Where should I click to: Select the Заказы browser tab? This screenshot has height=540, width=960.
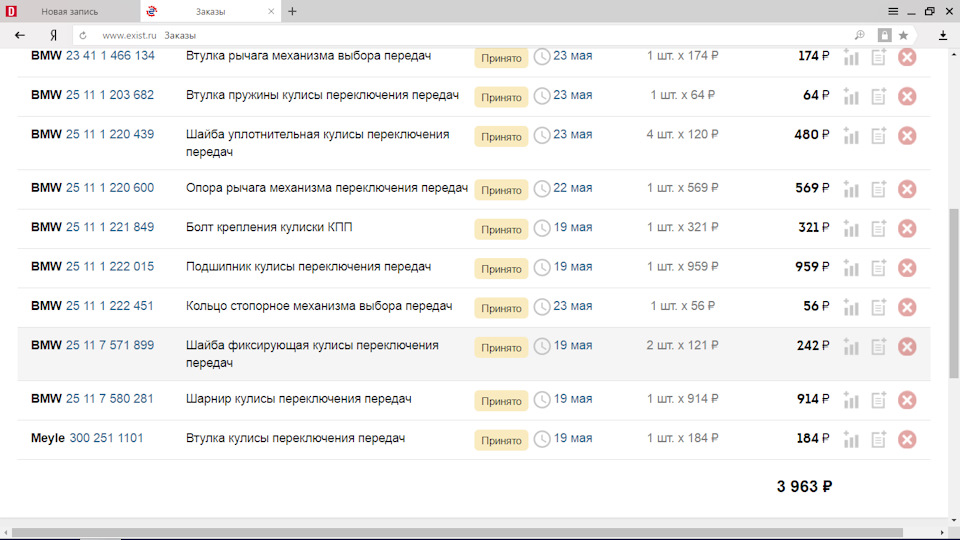pos(211,11)
